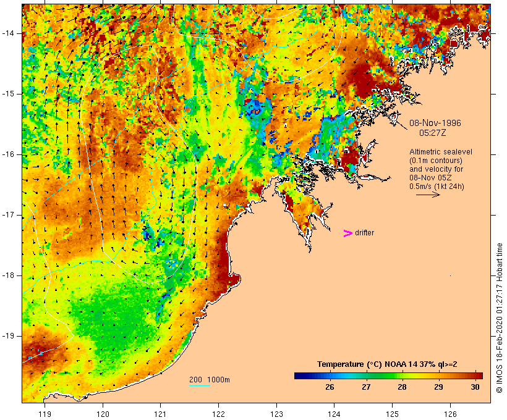Click the date '08-Nov-1996' text
This screenshot has height=420, width=507.
pyautogui.click(x=435, y=123)
